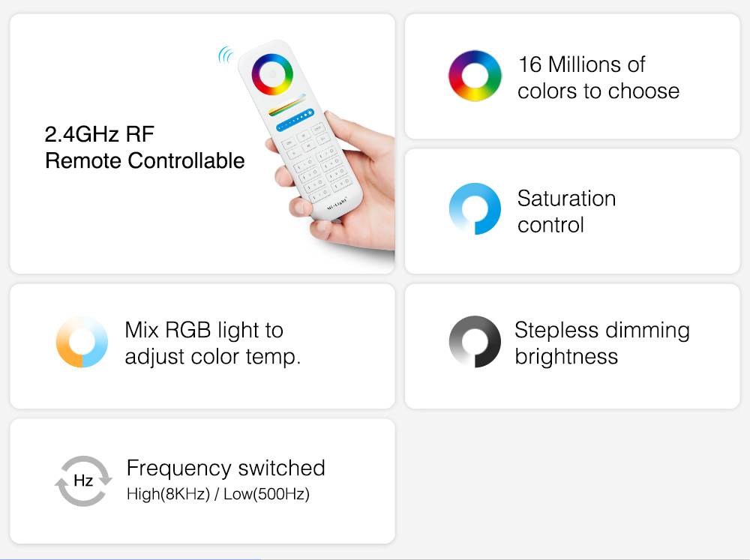
Task: Click the blue RF signal waves icon
Action: [x=226, y=55]
